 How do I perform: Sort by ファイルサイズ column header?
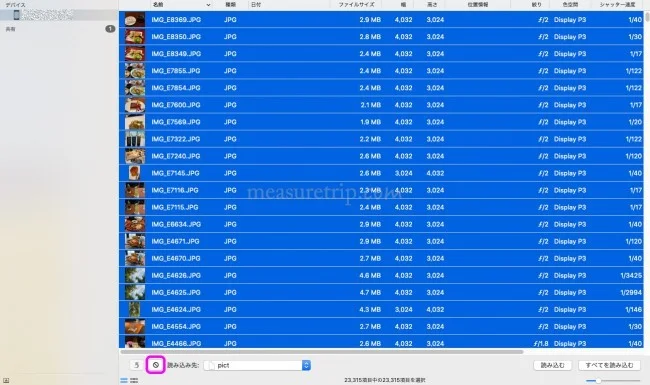click(356, 5)
